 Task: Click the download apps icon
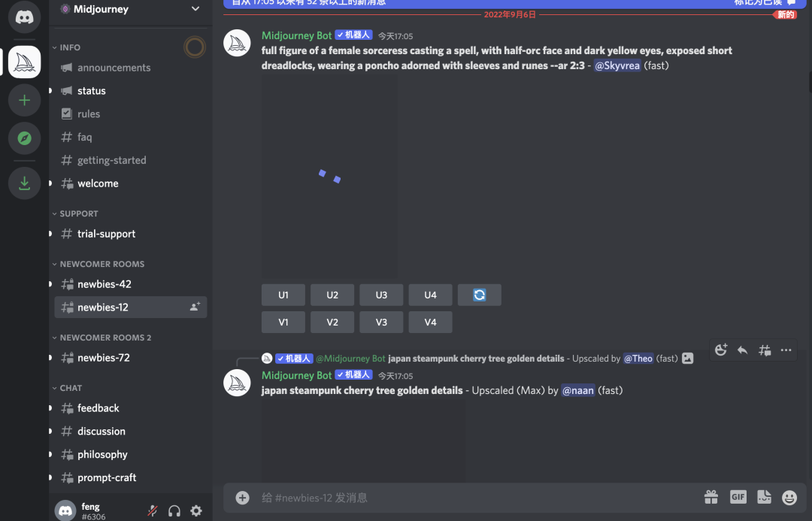click(x=24, y=183)
